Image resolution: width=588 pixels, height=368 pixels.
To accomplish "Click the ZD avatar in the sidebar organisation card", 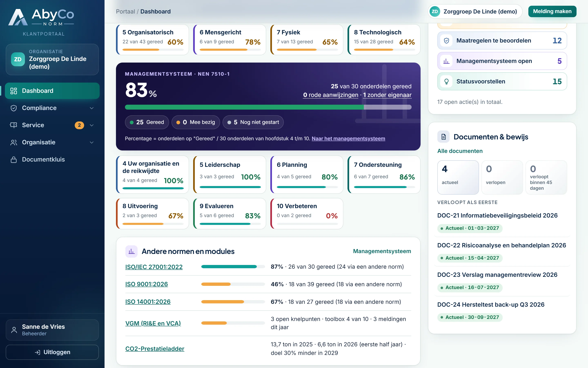I will click(18, 59).
